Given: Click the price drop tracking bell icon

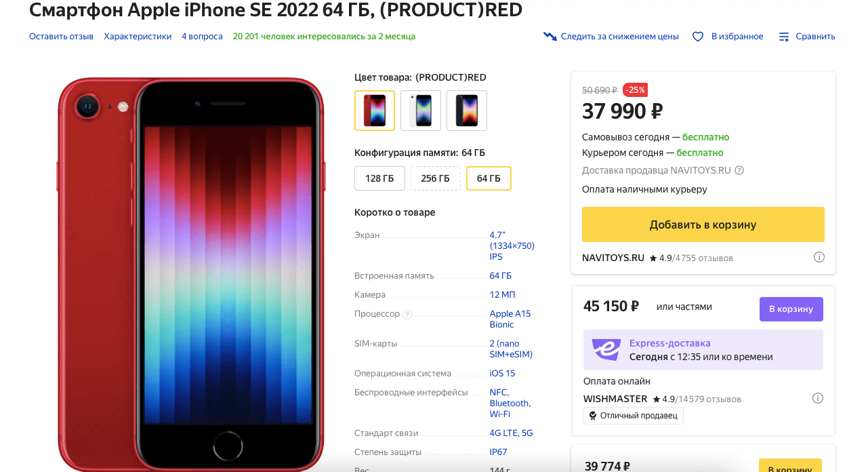Looking at the screenshot, I should click(x=549, y=36).
